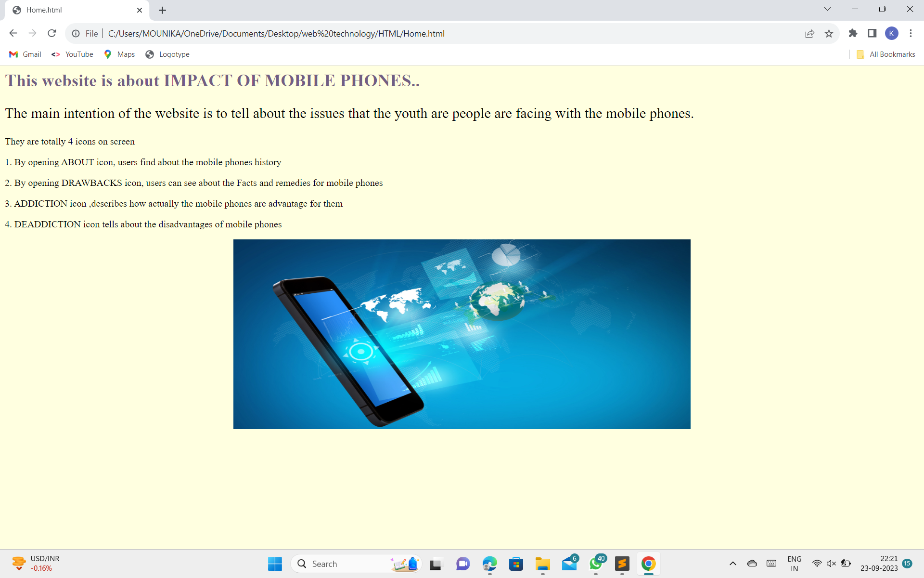Reload the Home.html page
Image resolution: width=924 pixels, height=578 pixels.
pos(51,33)
